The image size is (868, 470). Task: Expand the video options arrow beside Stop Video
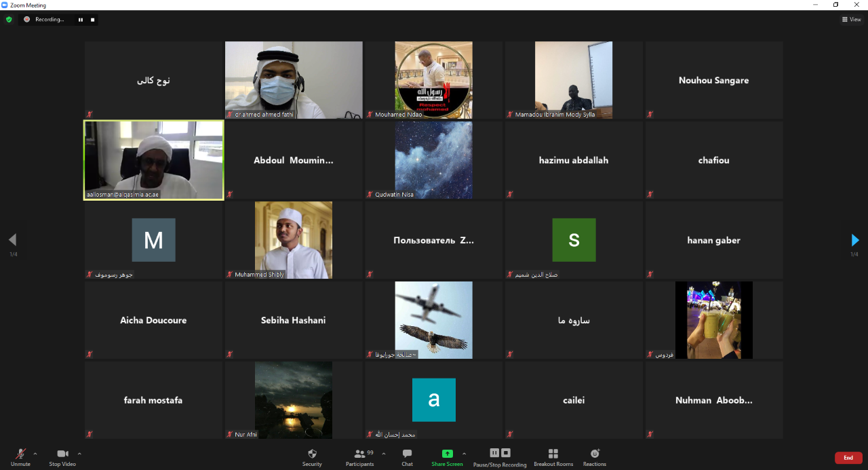[x=79, y=454]
